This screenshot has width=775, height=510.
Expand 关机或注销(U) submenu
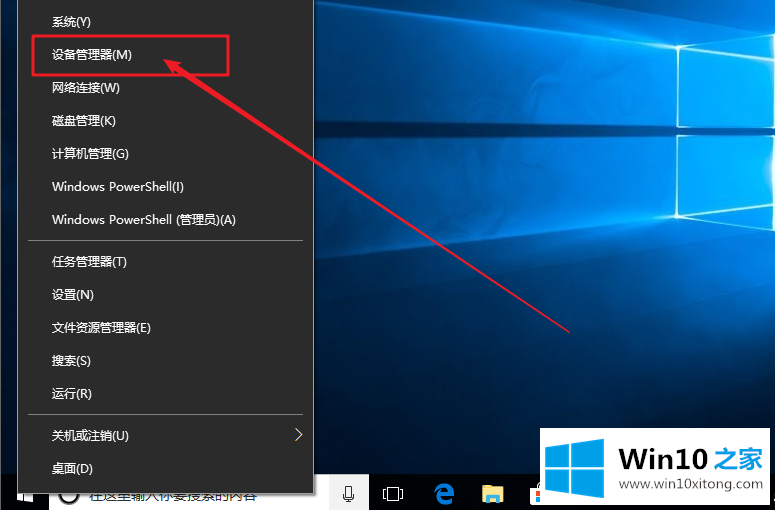click(90, 436)
